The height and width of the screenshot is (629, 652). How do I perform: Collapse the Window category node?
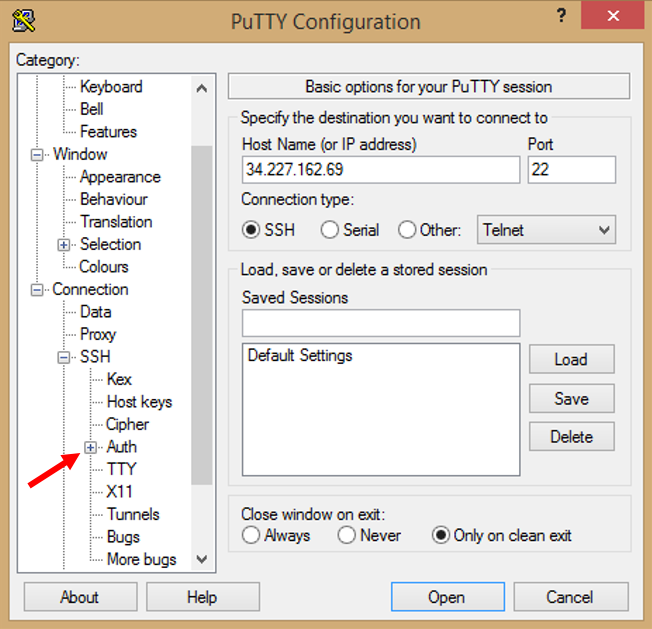pyautogui.click(x=38, y=155)
